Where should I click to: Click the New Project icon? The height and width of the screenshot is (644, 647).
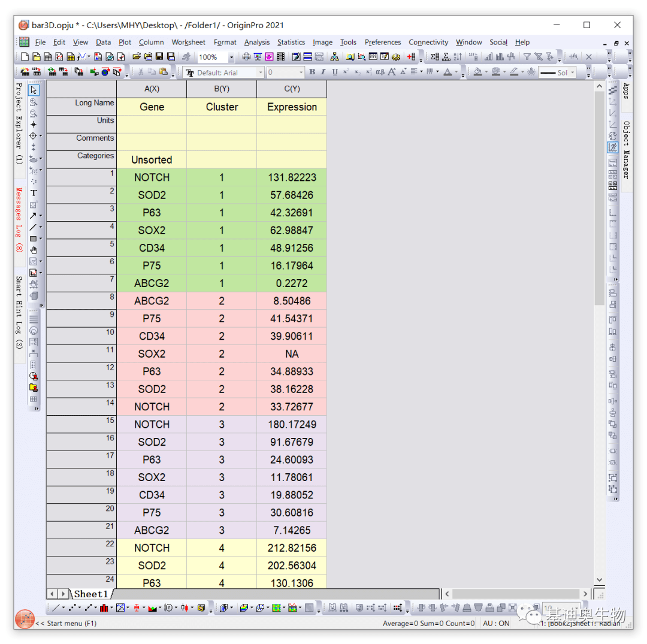[25, 56]
